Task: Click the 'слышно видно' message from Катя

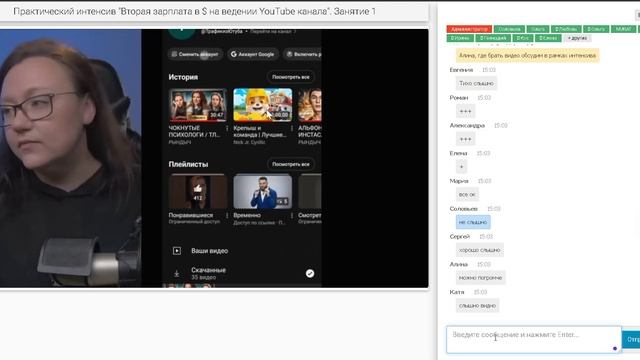Action: click(x=477, y=305)
